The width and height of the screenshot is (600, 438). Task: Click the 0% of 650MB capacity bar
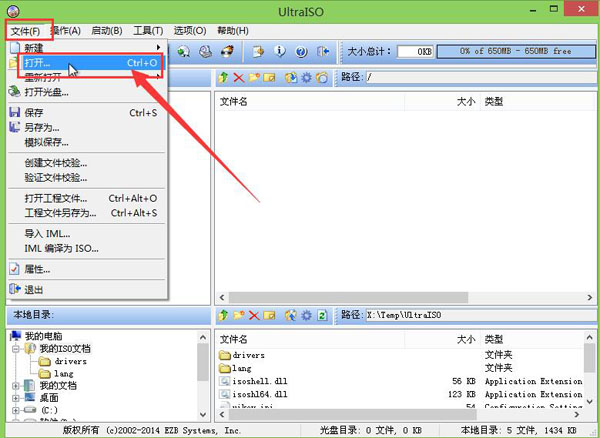[516, 51]
